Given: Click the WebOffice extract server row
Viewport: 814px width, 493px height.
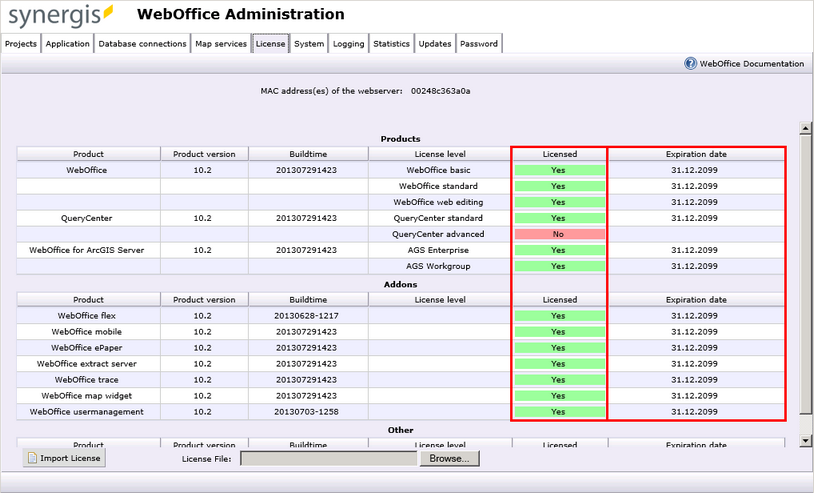Looking at the screenshot, I should [401, 364].
